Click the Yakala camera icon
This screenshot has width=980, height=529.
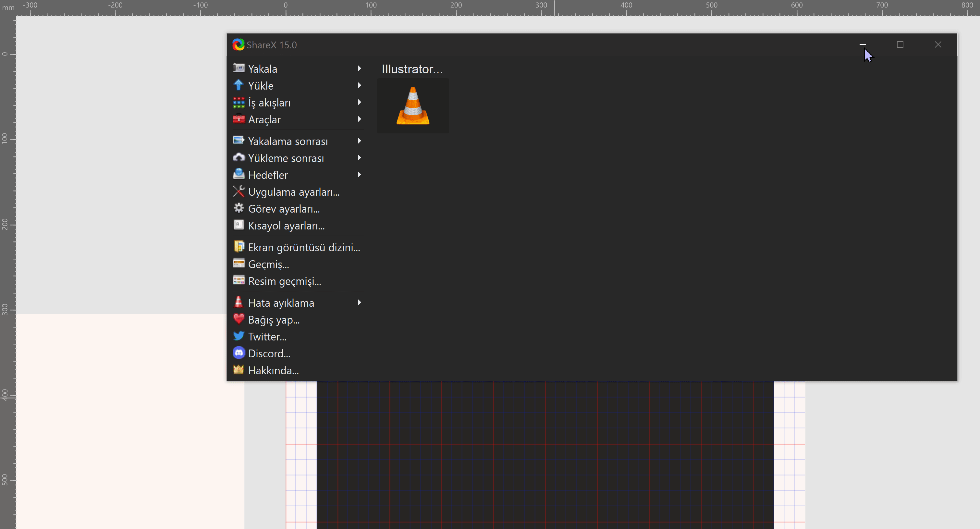(239, 68)
